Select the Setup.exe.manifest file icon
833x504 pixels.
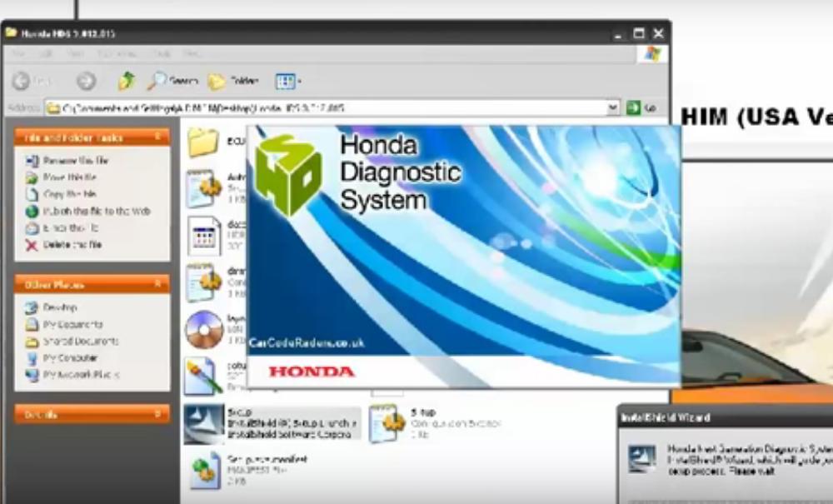pyautogui.click(x=205, y=470)
